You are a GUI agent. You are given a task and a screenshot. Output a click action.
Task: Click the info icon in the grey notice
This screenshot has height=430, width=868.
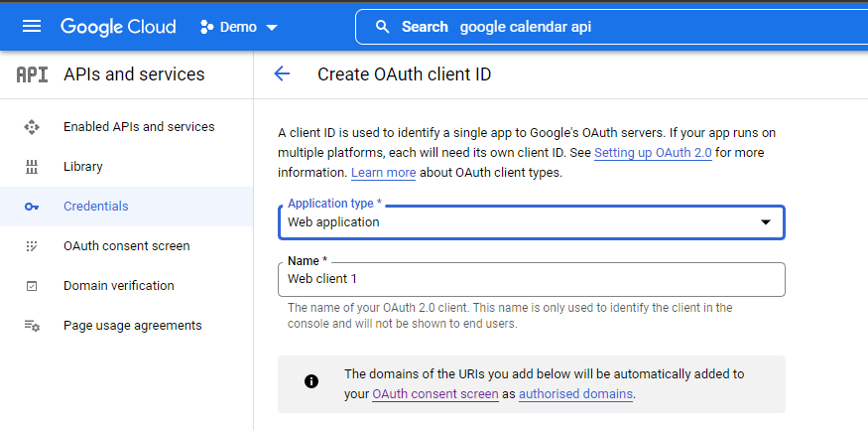click(311, 381)
